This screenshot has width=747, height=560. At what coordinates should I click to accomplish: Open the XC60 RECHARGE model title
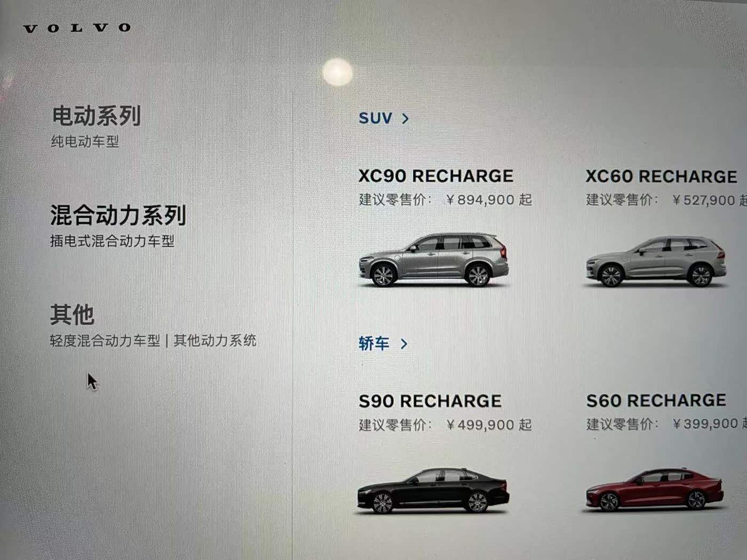click(x=661, y=177)
